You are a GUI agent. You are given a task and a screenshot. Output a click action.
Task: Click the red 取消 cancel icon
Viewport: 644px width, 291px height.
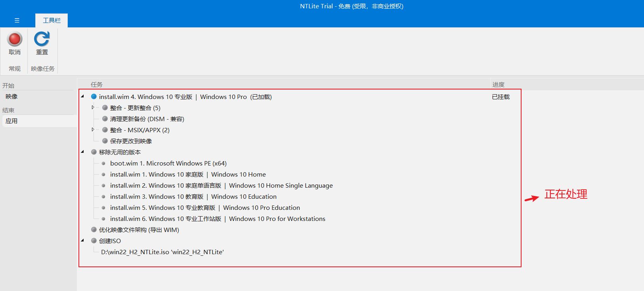click(15, 39)
